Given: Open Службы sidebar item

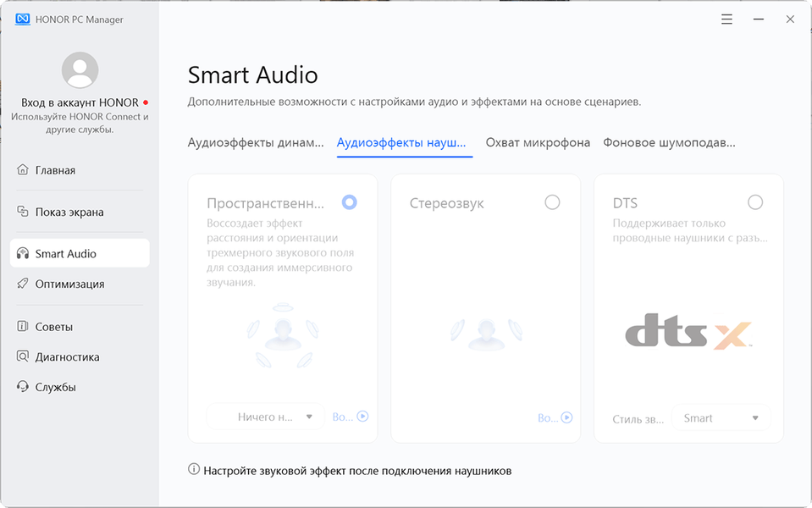Looking at the screenshot, I should pos(80,387).
